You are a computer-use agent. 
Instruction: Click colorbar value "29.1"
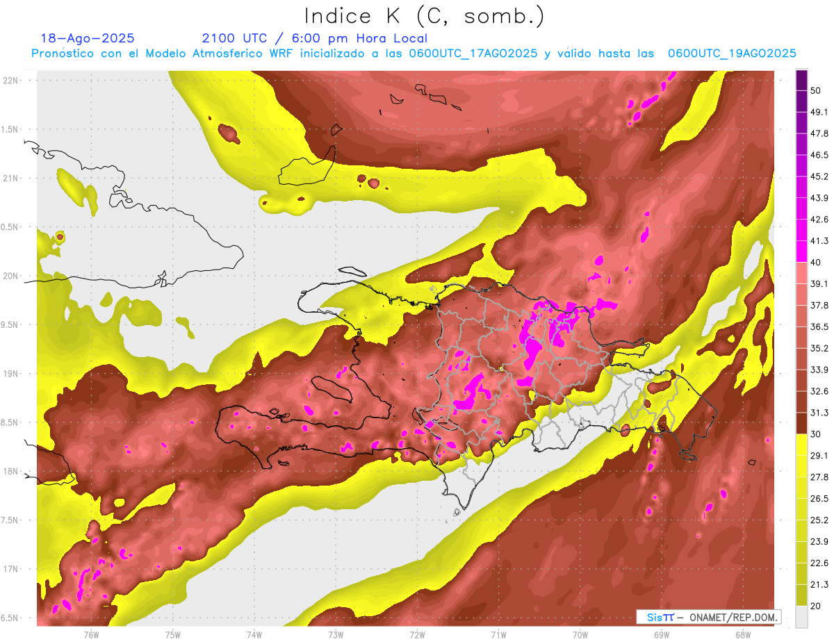point(819,455)
